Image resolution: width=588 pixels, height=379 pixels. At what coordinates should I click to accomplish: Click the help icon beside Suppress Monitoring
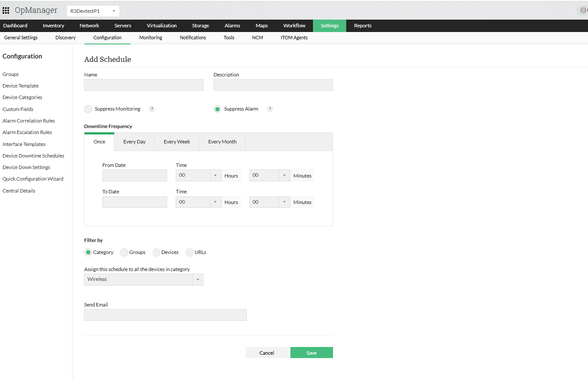tap(151, 109)
